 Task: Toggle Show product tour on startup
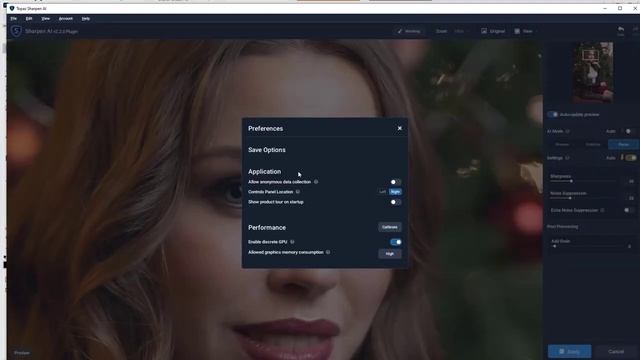[x=395, y=202]
